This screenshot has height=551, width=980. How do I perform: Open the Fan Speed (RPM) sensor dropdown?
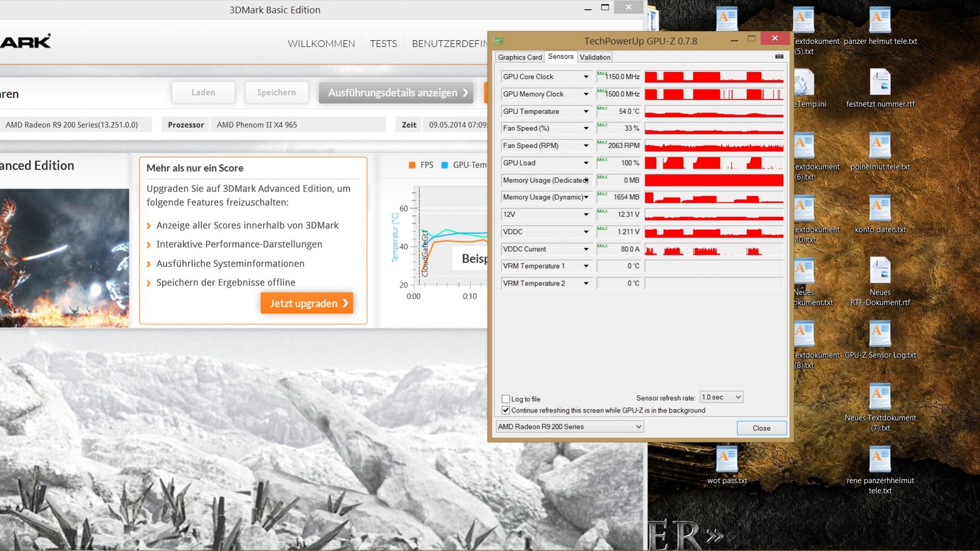(586, 146)
